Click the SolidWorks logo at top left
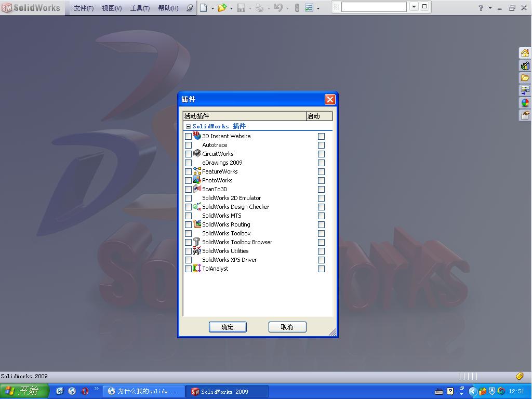 point(31,7)
